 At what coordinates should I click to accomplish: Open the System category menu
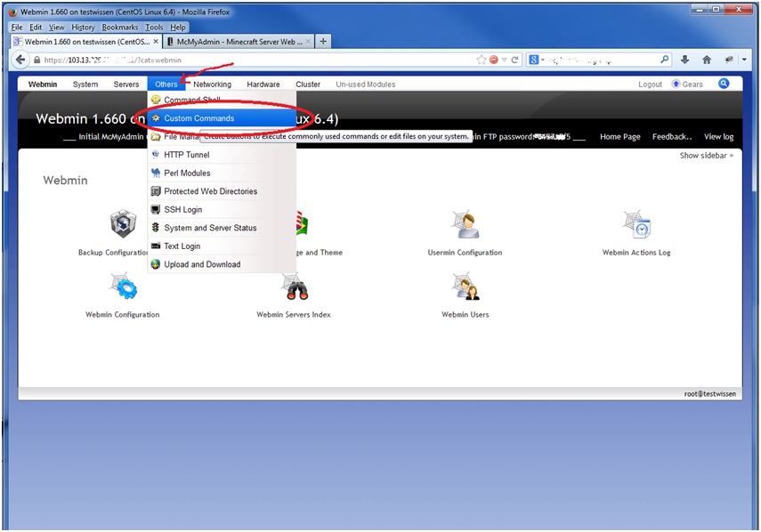85,85
